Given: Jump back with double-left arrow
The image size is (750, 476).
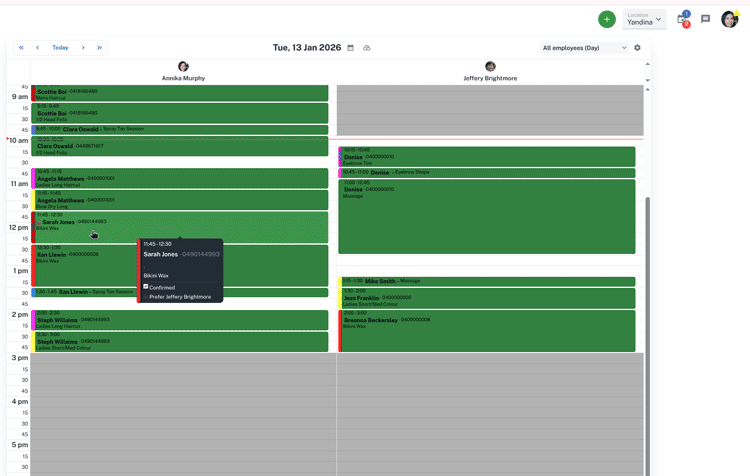Looking at the screenshot, I should point(21,48).
